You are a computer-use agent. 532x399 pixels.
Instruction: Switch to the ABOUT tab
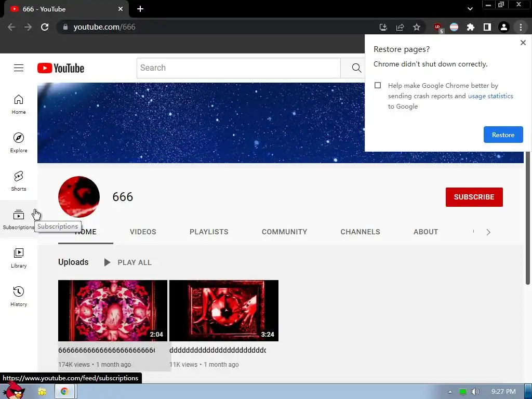click(x=426, y=232)
